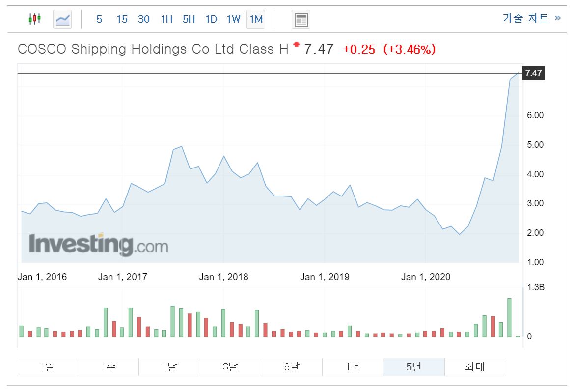Click the (+3.46%) percent change
Screen dimensions: 574x392
tap(410, 49)
